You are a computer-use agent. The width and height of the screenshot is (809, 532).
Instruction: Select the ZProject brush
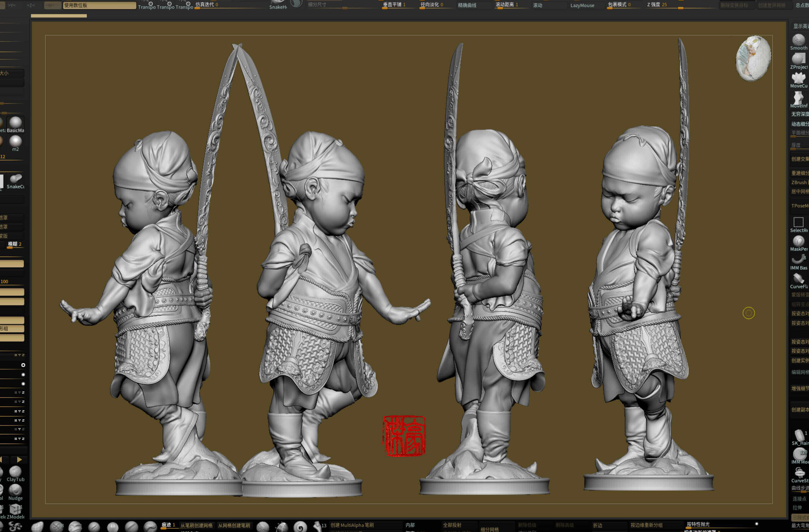pos(798,61)
